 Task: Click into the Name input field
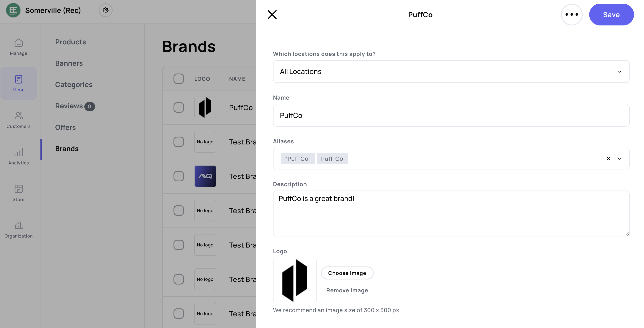451,115
